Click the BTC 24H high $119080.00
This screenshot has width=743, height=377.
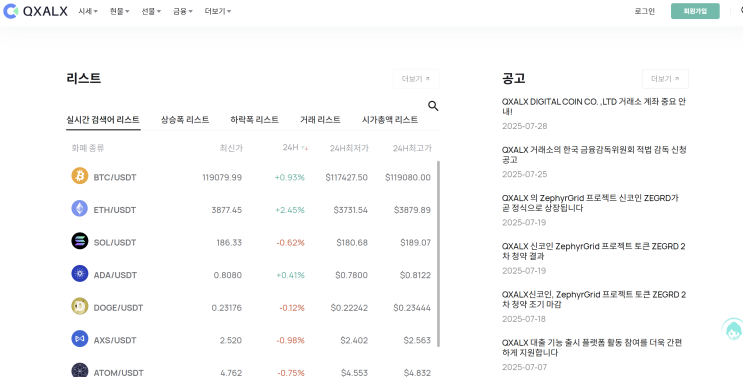click(408, 177)
